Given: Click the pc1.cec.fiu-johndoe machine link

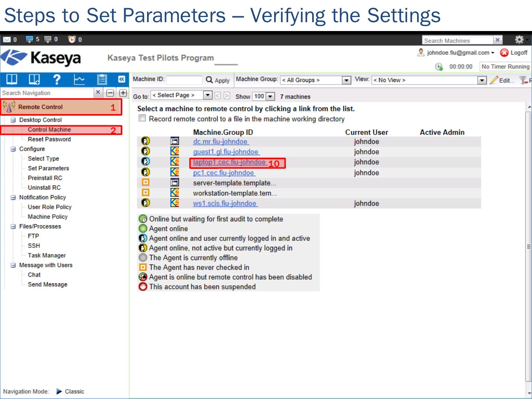Looking at the screenshot, I should (x=224, y=173).
